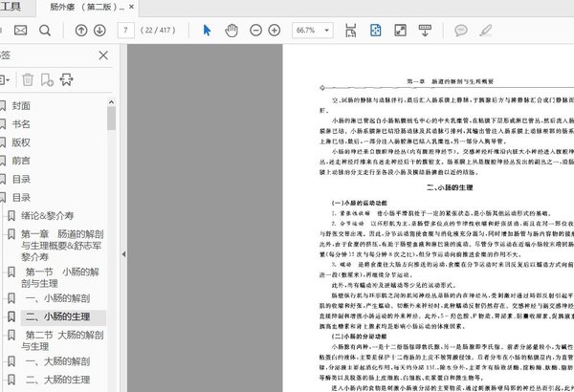Open the 前言 bookmark
The image size is (574, 392).
click(21, 161)
